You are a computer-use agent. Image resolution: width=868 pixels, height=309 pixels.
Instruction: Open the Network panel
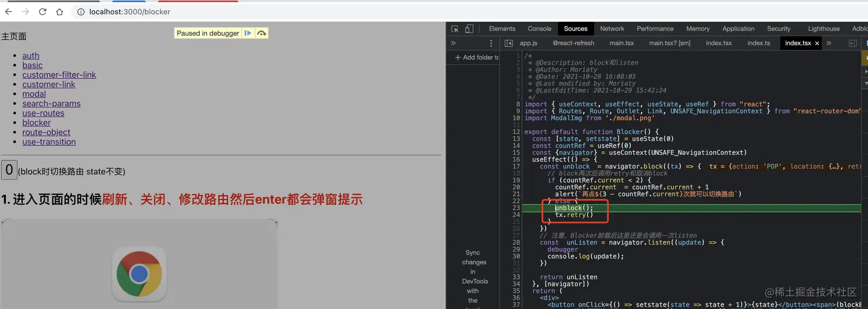(612, 29)
